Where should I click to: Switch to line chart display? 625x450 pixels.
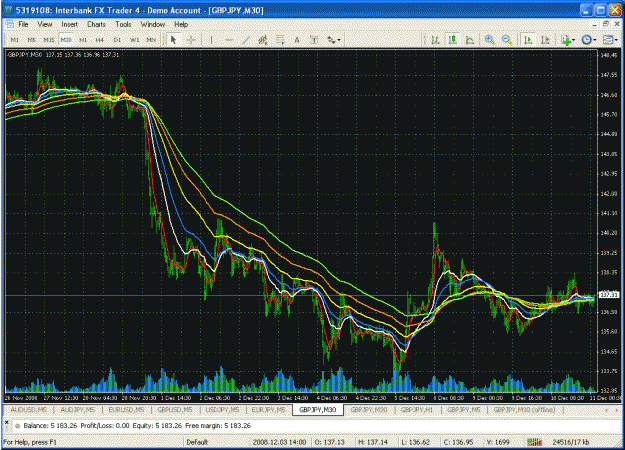click(470, 40)
